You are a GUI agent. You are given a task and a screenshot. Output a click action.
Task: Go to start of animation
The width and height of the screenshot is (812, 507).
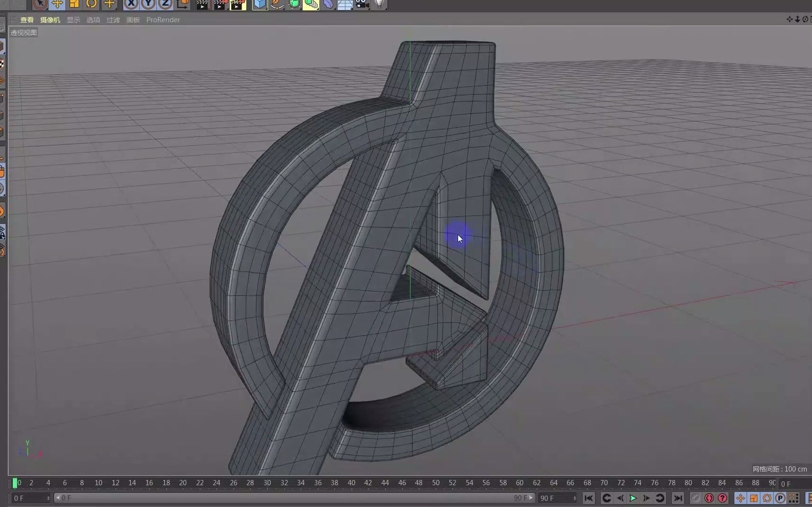click(x=588, y=498)
